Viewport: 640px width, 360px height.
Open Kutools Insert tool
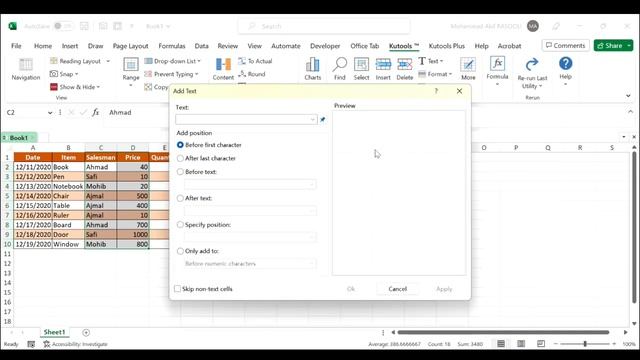coord(383,69)
